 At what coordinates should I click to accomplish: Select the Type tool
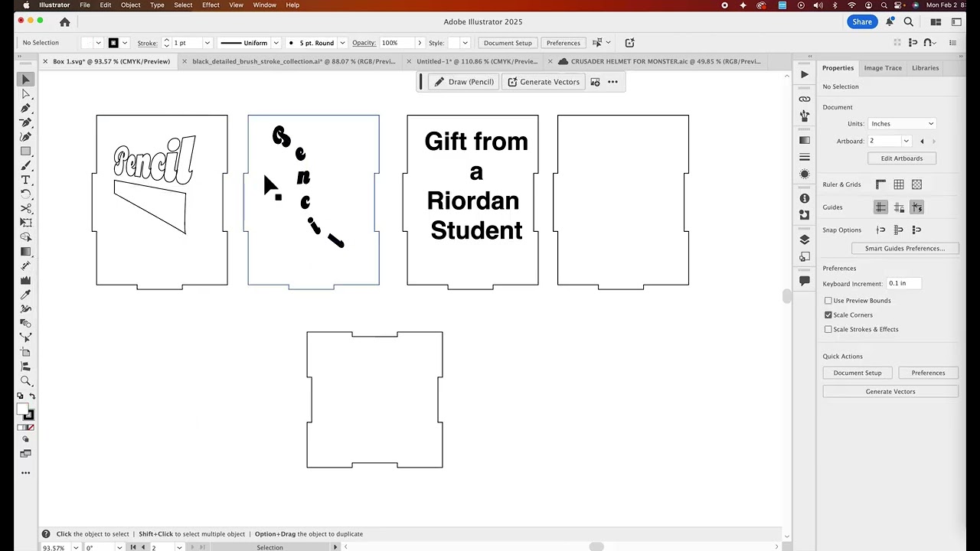tap(26, 179)
